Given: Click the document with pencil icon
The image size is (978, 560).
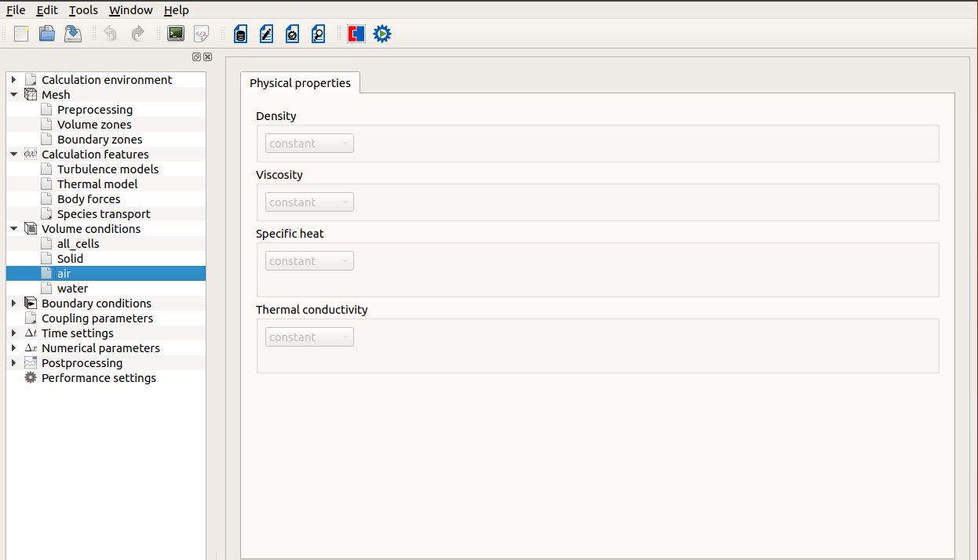Looking at the screenshot, I should (267, 34).
